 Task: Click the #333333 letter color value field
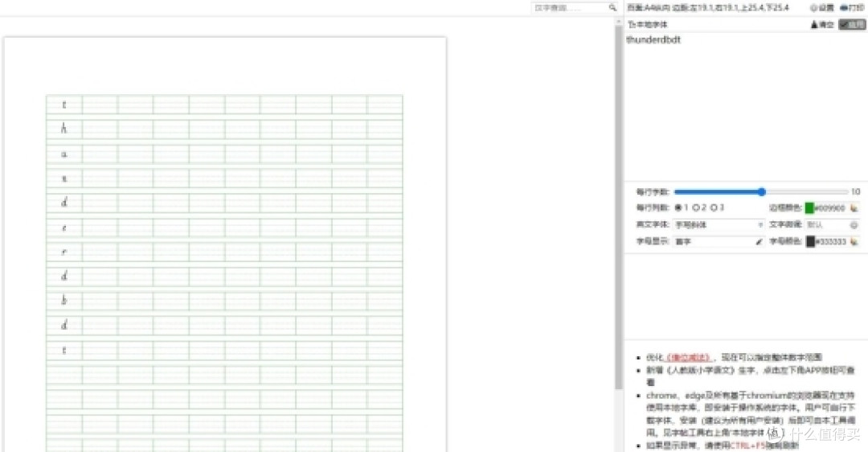pos(831,241)
